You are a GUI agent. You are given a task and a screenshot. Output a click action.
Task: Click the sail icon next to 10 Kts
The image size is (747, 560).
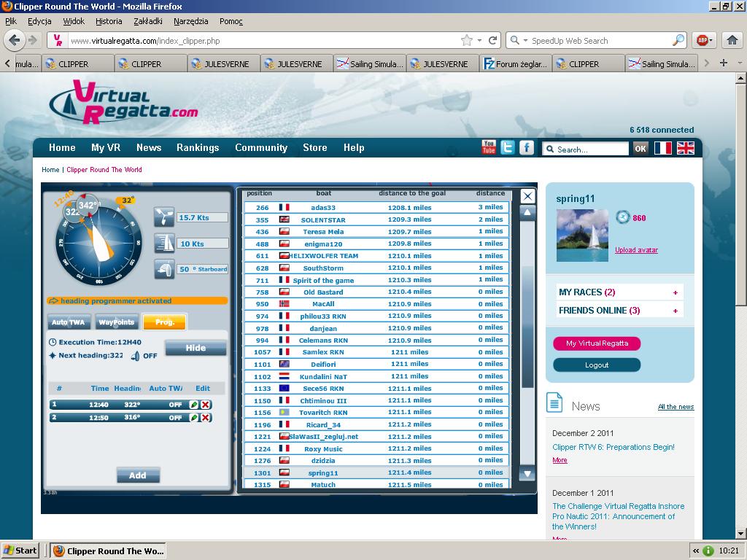(x=164, y=244)
